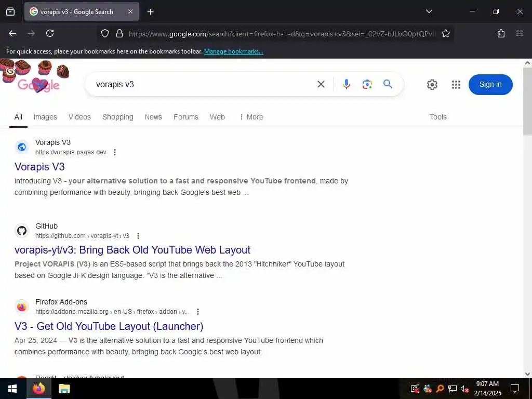Switch to News results tab
The width and height of the screenshot is (532, 399).
tap(153, 117)
